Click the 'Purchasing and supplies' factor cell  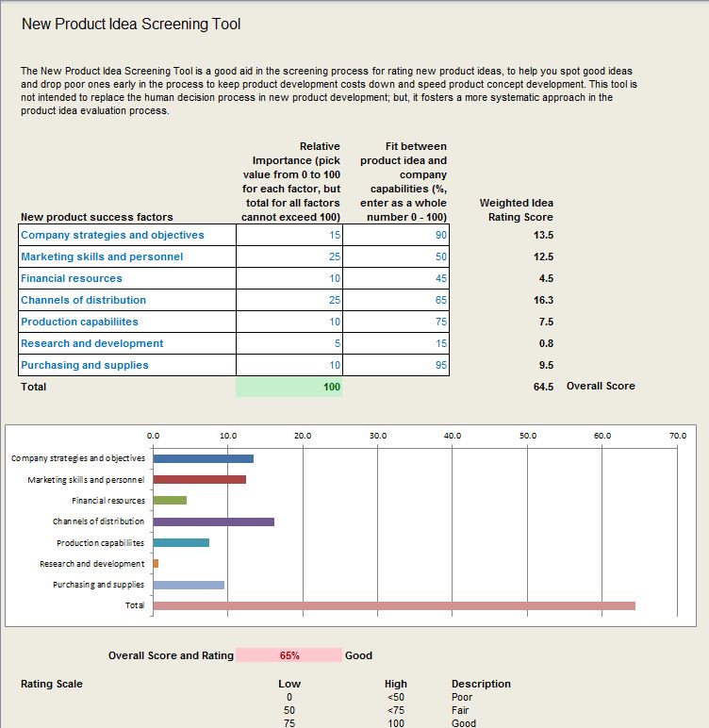pos(127,365)
